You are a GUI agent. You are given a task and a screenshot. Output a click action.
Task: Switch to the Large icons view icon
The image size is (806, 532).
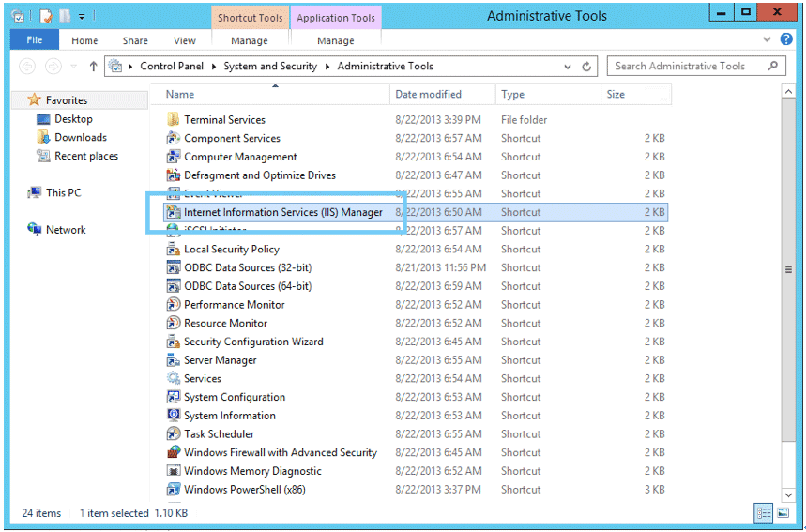pyautogui.click(x=783, y=512)
